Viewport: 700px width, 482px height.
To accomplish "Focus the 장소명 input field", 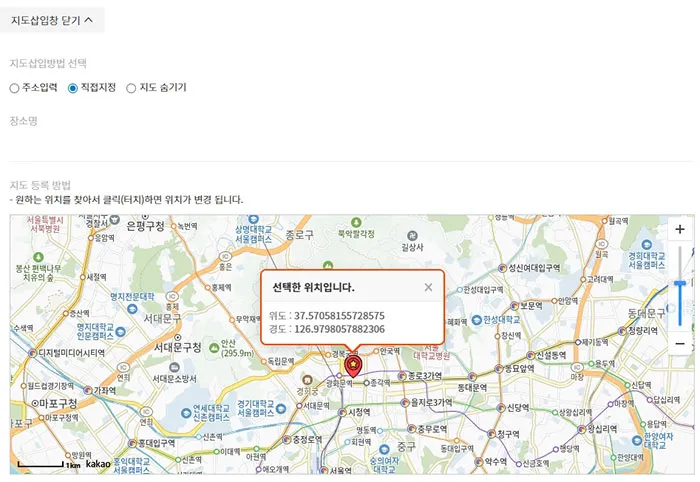I will click(350, 145).
